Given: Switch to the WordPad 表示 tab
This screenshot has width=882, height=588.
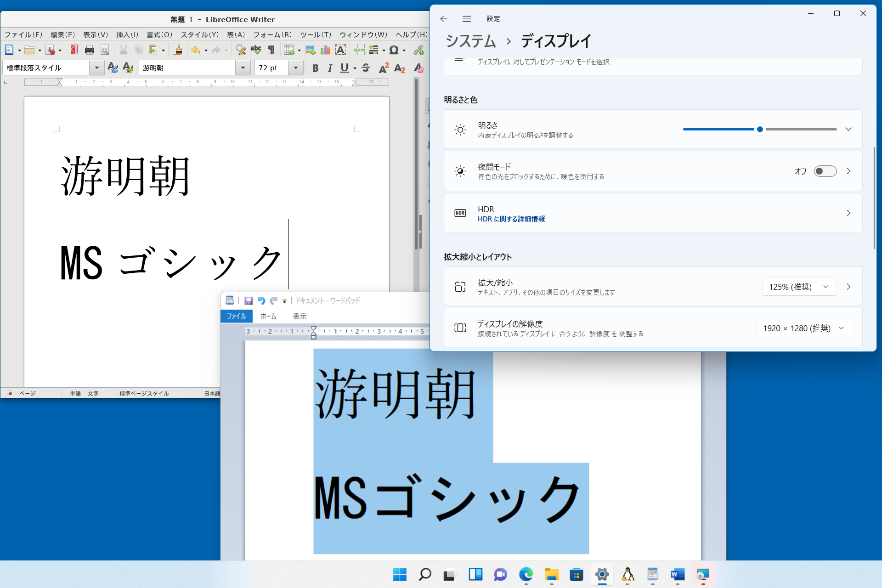Looking at the screenshot, I should pos(300,316).
